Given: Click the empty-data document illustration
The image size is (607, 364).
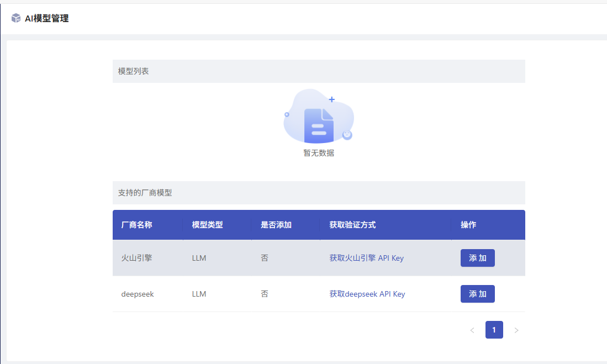Looking at the screenshot, I should pos(319,117).
